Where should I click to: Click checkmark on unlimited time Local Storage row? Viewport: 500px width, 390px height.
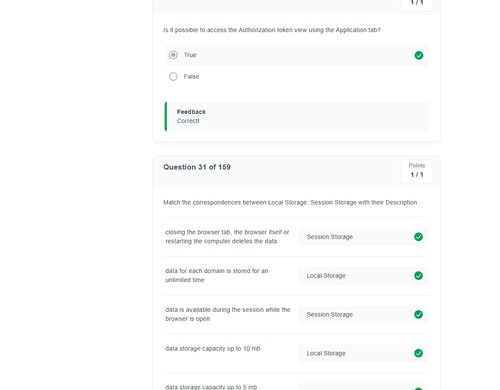click(x=418, y=276)
